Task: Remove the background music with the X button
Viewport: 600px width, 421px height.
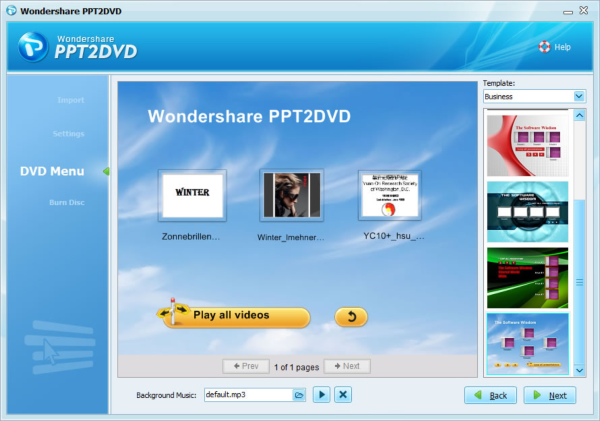Action: [x=343, y=395]
